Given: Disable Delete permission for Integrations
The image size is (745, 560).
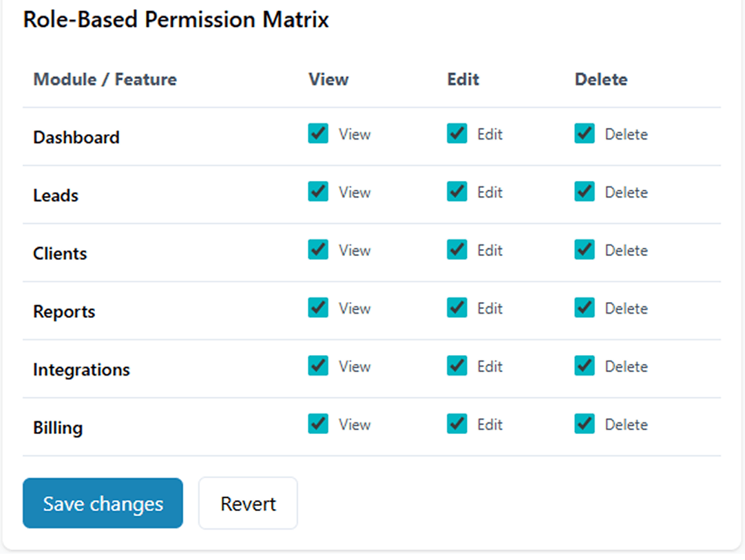Looking at the screenshot, I should coord(585,366).
